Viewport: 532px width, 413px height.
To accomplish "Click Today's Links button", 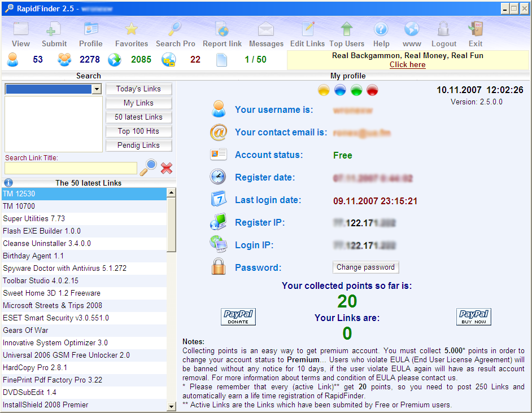I will 138,89.
